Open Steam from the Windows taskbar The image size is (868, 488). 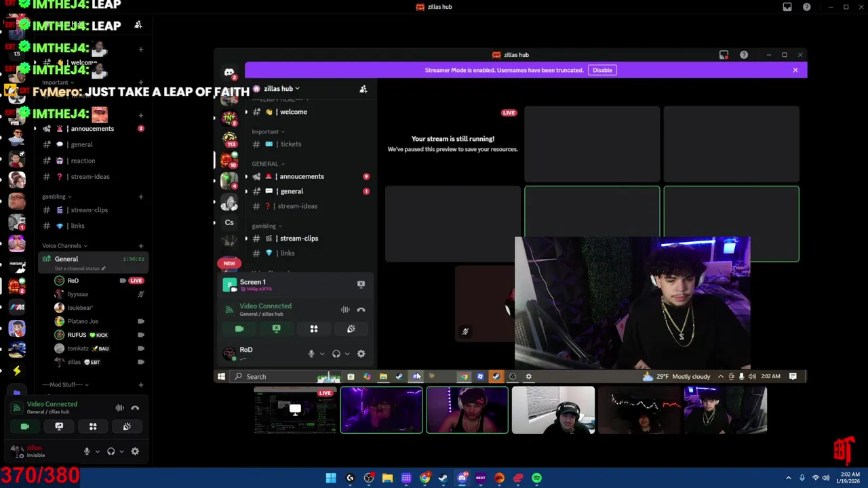(x=443, y=478)
